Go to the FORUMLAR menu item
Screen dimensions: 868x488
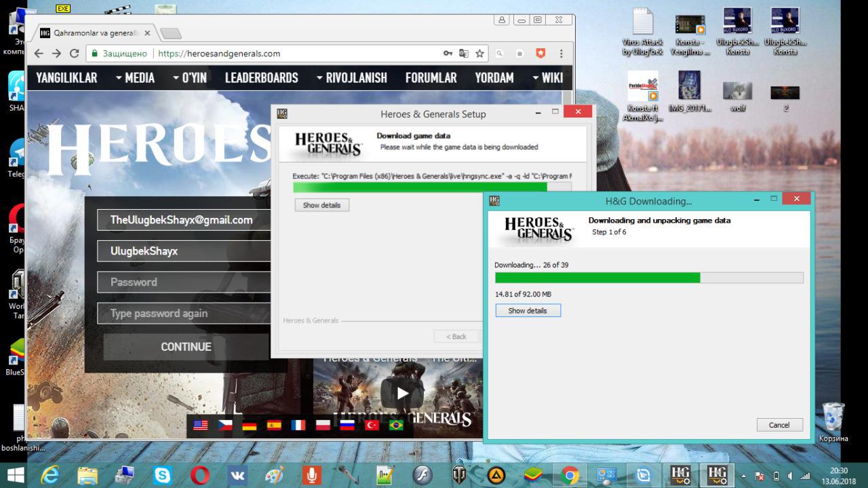tap(431, 78)
